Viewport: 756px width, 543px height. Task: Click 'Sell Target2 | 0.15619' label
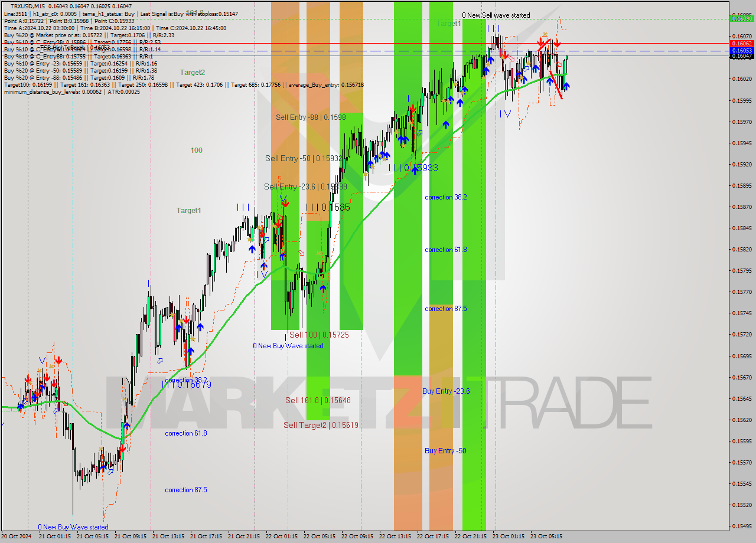(321, 425)
